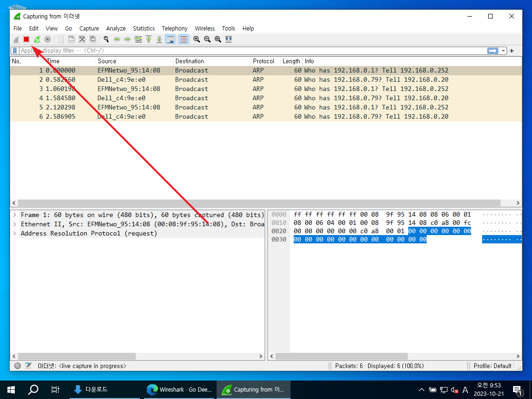Jump to the first packet

pyautogui.click(x=149, y=39)
